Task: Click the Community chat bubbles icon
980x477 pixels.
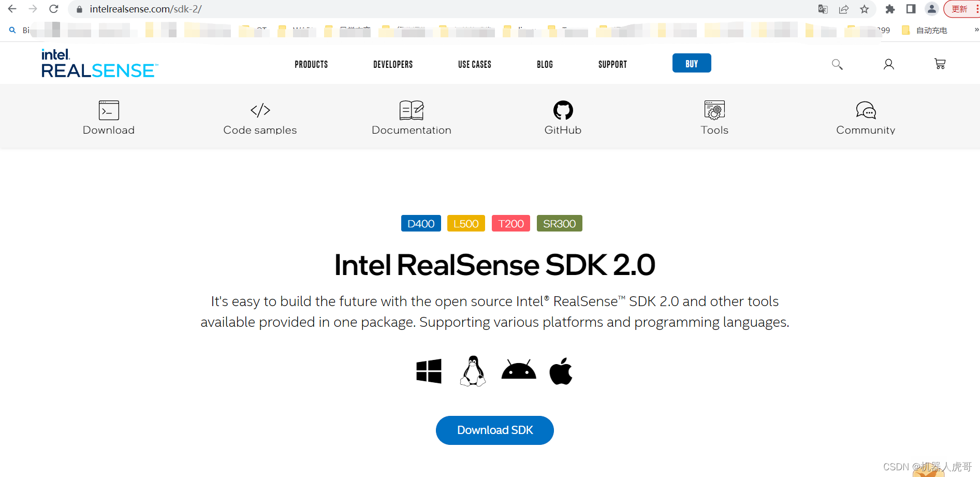Action: (866, 110)
